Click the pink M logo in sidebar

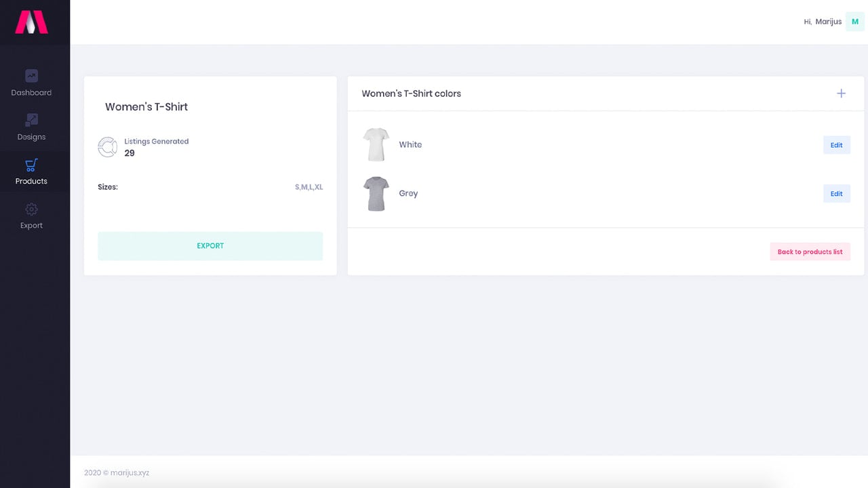click(x=31, y=22)
